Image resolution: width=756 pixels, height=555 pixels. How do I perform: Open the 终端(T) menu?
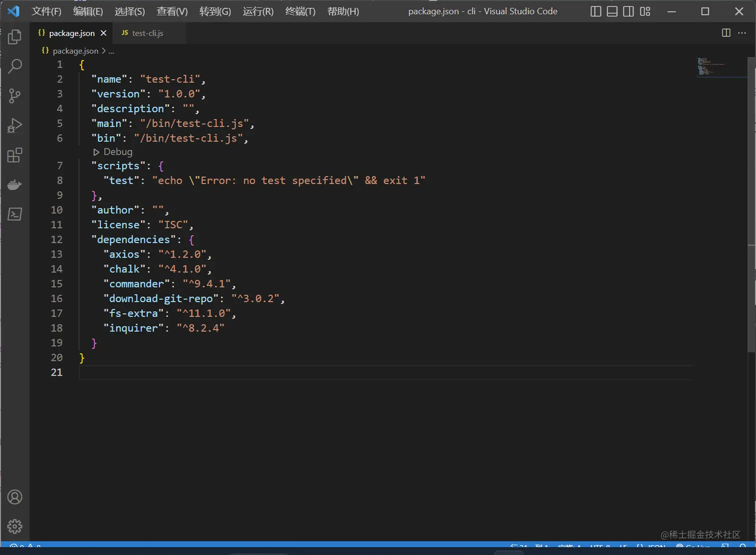pyautogui.click(x=300, y=11)
